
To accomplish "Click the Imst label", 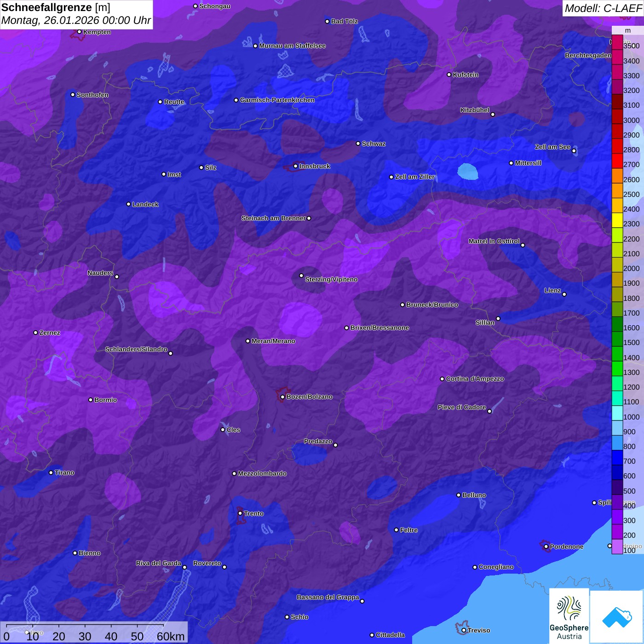I will (x=174, y=174).
